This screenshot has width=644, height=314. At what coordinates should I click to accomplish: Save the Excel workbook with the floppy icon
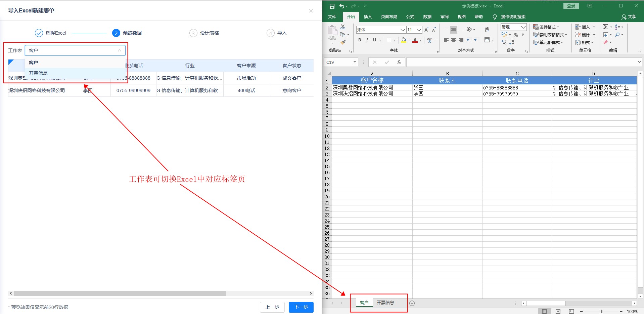(332, 6)
